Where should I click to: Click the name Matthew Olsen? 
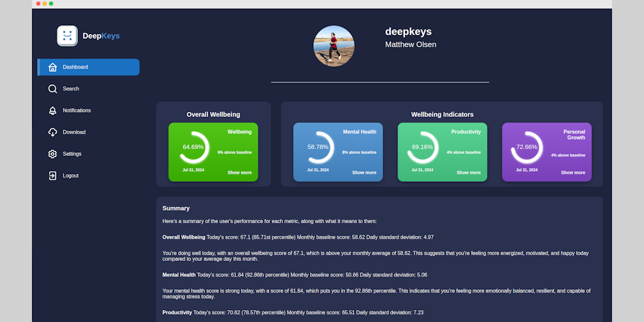(411, 45)
